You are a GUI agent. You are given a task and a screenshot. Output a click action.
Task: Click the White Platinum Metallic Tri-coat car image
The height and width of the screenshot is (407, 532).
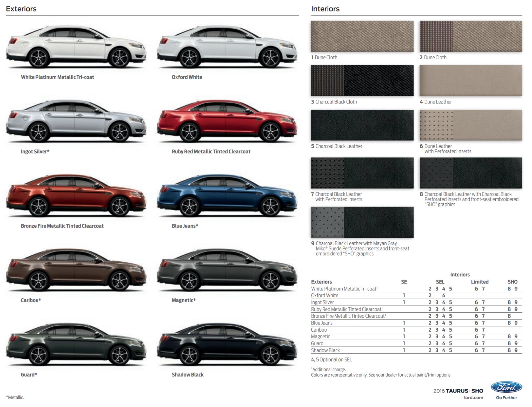pos(76,47)
